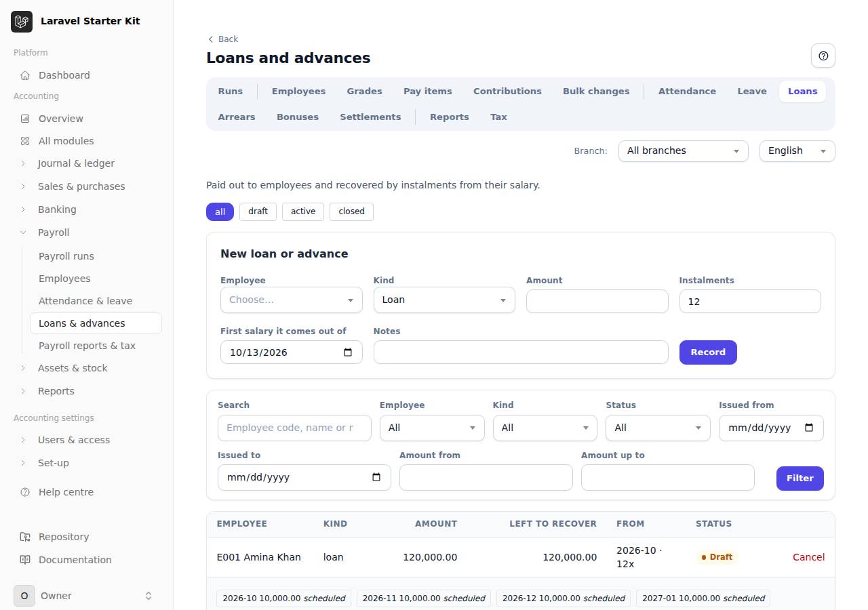This screenshot has height=610, width=868.
Task: Click the Owner avatar initial
Action: tap(24, 596)
